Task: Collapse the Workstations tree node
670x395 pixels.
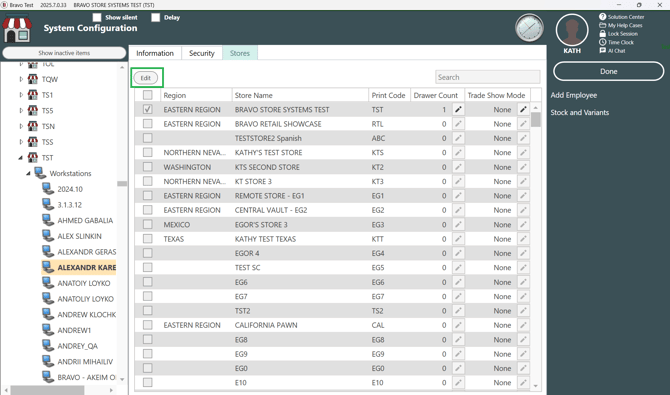Action: tap(28, 174)
